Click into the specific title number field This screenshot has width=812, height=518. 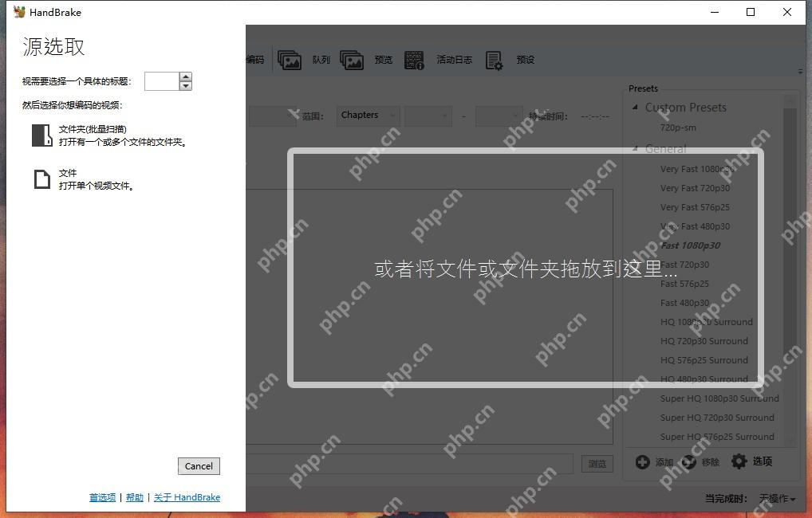pyautogui.click(x=162, y=81)
